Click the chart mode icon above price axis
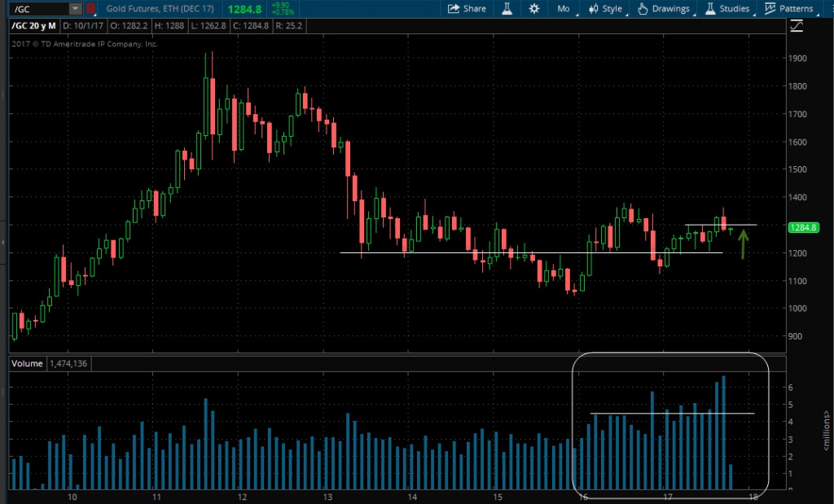Screen dimensions: 834x504 797,27
